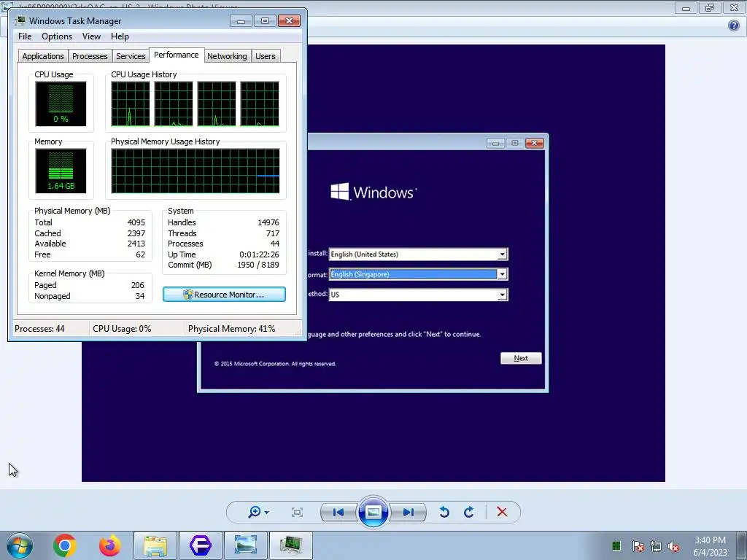747x560 pixels.
Task: Click the Total memory value 4095
Action: point(136,222)
